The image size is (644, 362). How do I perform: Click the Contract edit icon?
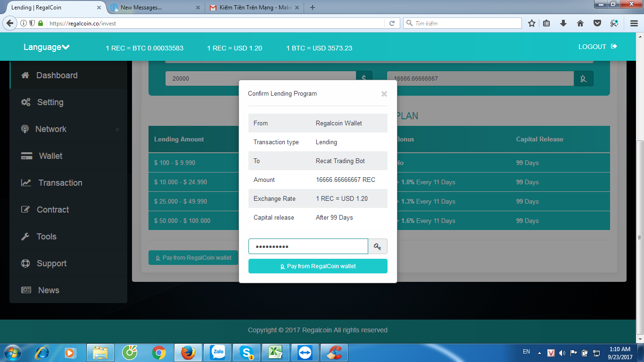point(26,210)
